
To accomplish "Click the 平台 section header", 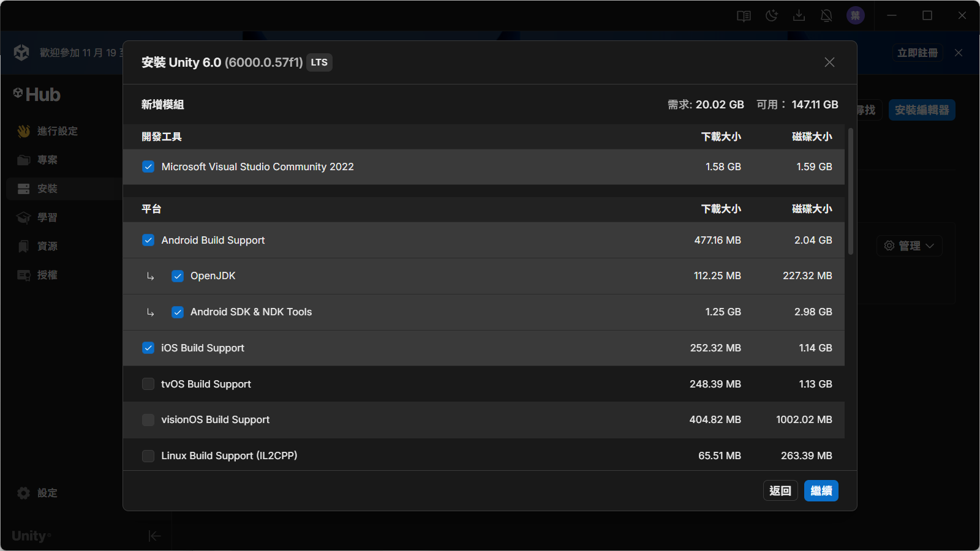I will [151, 209].
